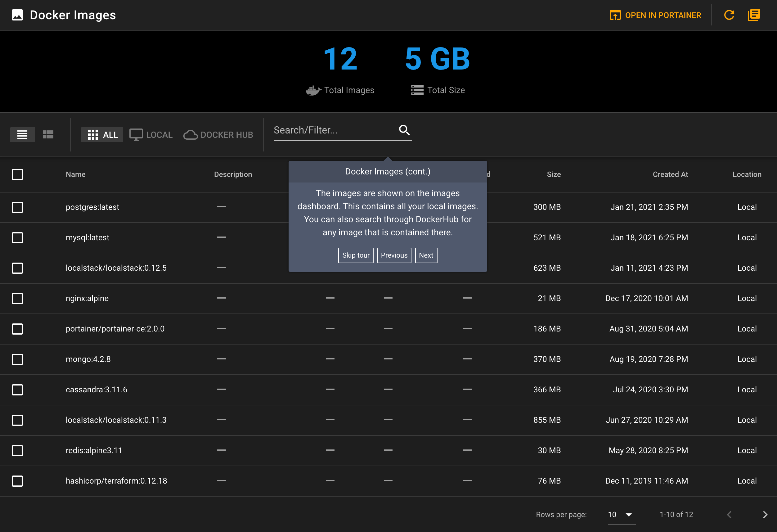Select the hashicorp/terraform:0.12.18 checkbox
777x532 pixels.
pyautogui.click(x=17, y=481)
